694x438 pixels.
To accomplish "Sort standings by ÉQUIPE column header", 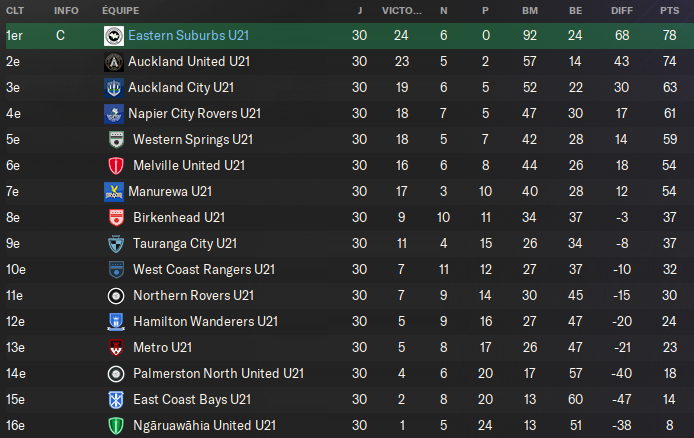I will click(120, 11).
